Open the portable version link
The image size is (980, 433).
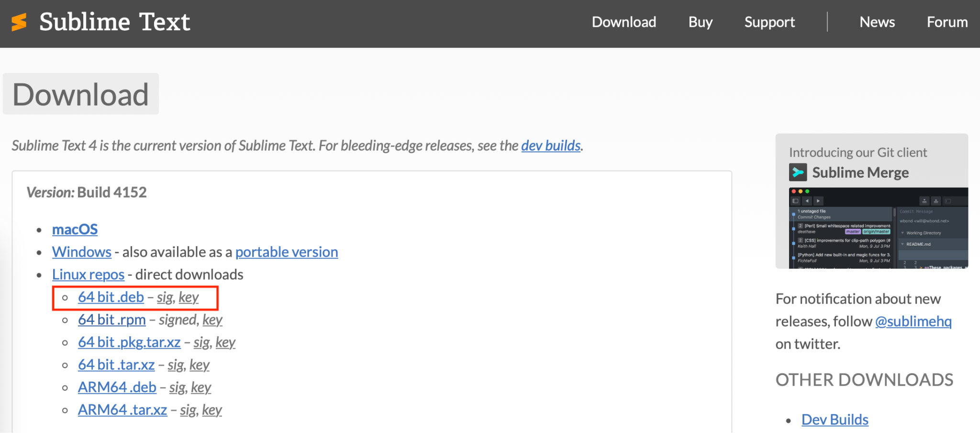tap(287, 252)
